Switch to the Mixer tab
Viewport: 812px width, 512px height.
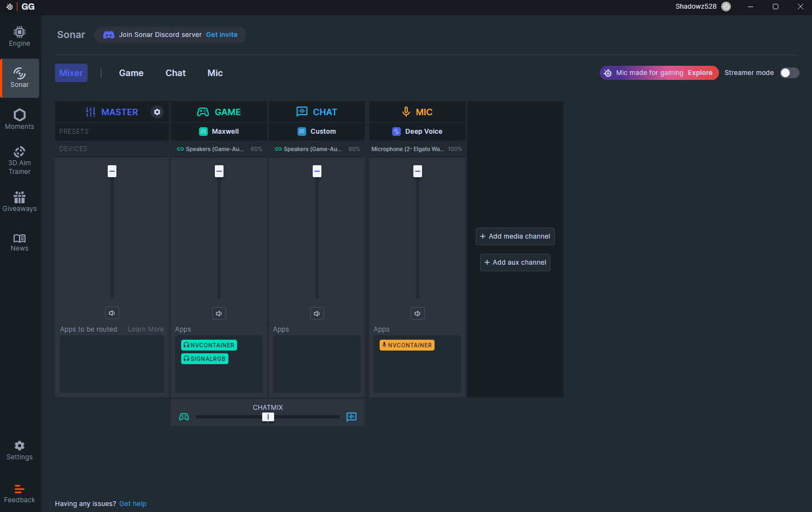tap(71, 73)
